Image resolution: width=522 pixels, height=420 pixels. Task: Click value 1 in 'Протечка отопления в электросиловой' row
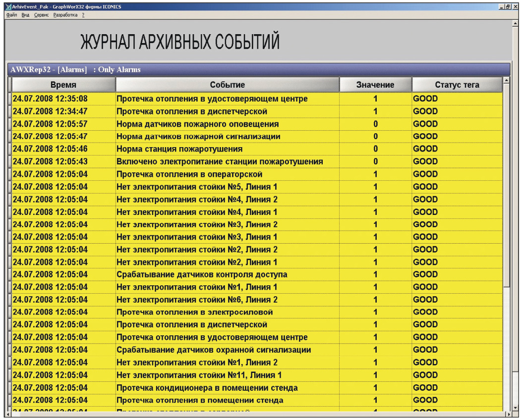(x=376, y=312)
